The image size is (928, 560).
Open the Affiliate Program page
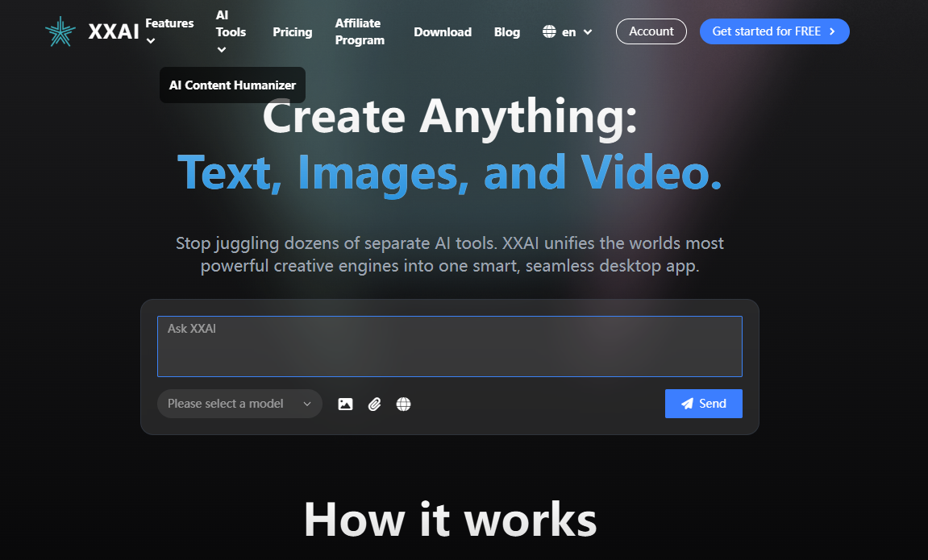(x=360, y=31)
